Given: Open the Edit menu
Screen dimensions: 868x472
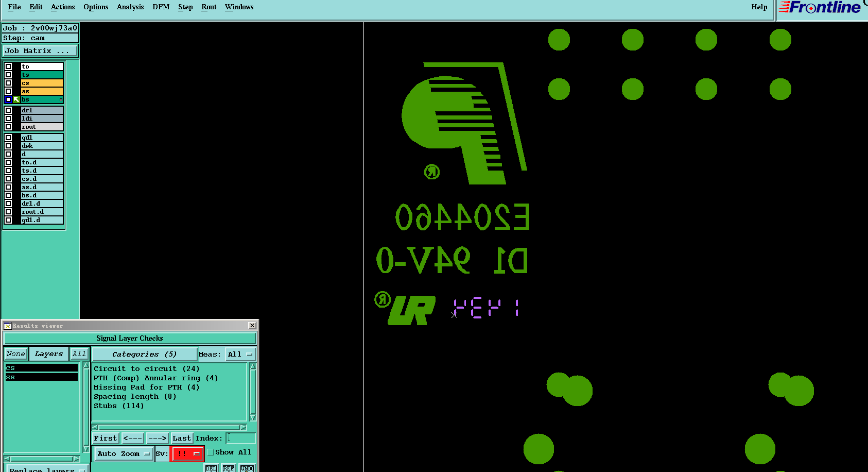Looking at the screenshot, I should (x=36, y=7).
